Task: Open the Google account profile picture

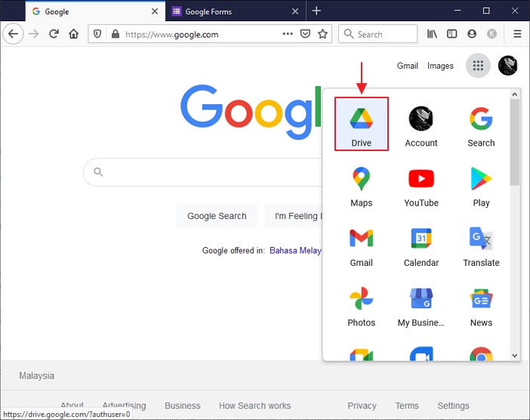Action: pos(507,65)
